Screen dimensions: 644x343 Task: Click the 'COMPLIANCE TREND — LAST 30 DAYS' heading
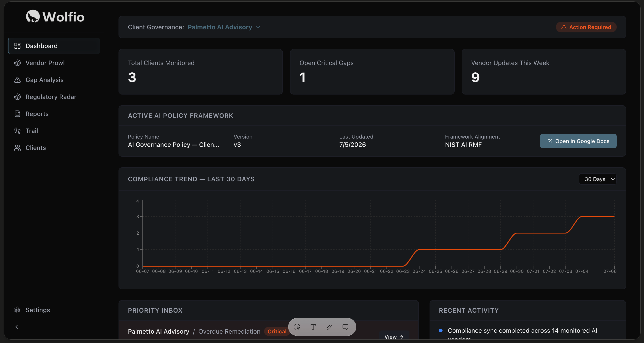coord(191,179)
